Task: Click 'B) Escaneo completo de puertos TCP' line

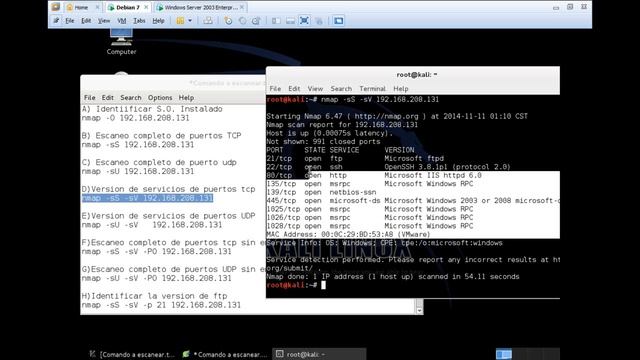Action: [x=162, y=136]
